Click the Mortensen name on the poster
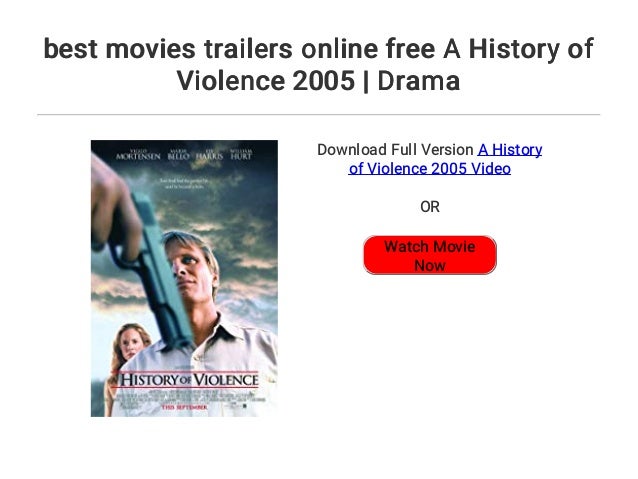This screenshot has width=638, height=479. tap(138, 155)
